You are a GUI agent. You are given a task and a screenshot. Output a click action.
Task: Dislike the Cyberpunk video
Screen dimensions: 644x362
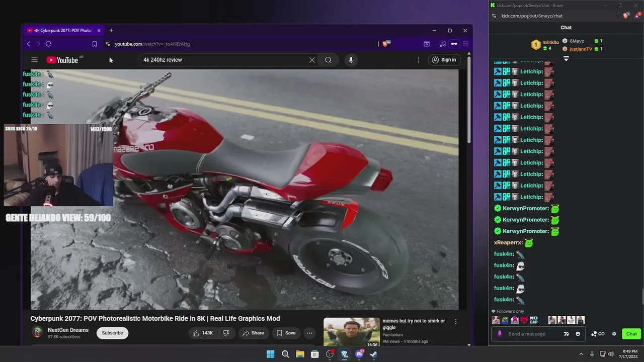coord(226,333)
